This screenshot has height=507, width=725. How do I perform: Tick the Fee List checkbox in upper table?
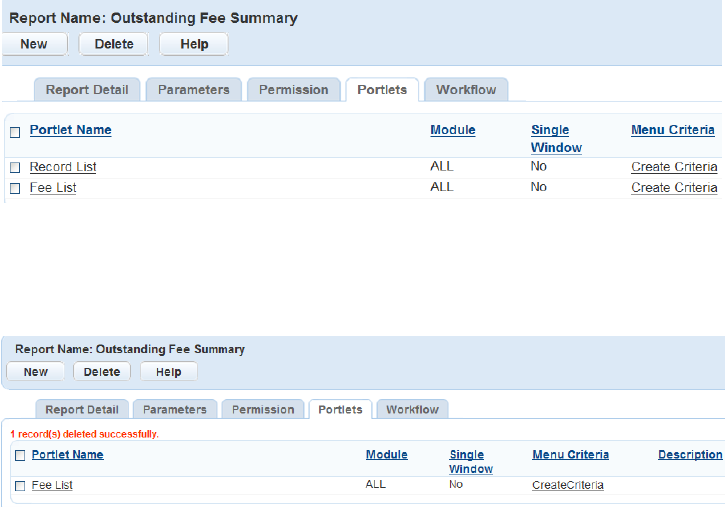tap(15, 188)
